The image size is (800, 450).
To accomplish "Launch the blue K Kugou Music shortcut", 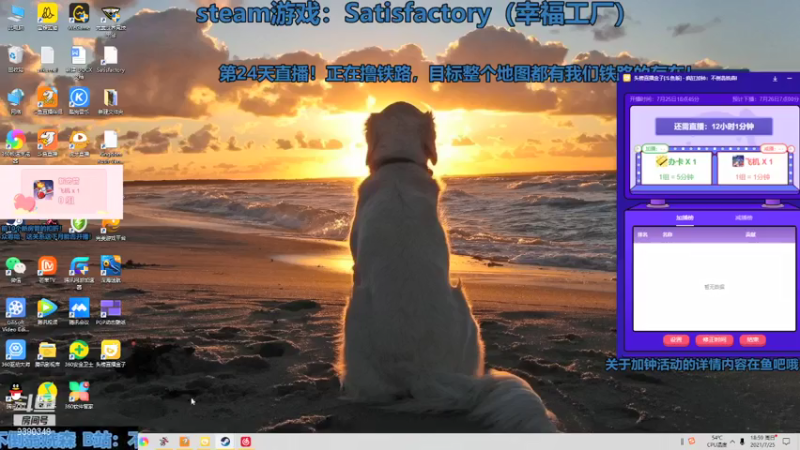I will pyautogui.click(x=79, y=101).
